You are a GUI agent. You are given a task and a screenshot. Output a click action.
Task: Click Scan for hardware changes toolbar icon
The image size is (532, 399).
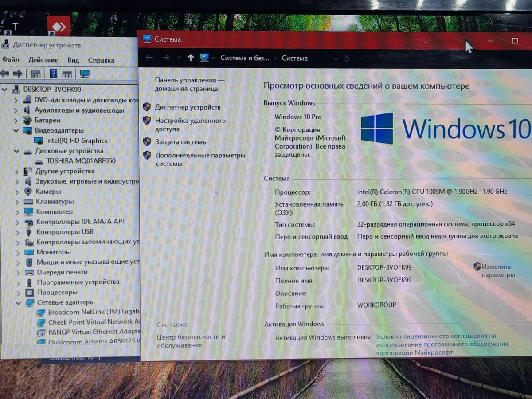pyautogui.click(x=84, y=74)
